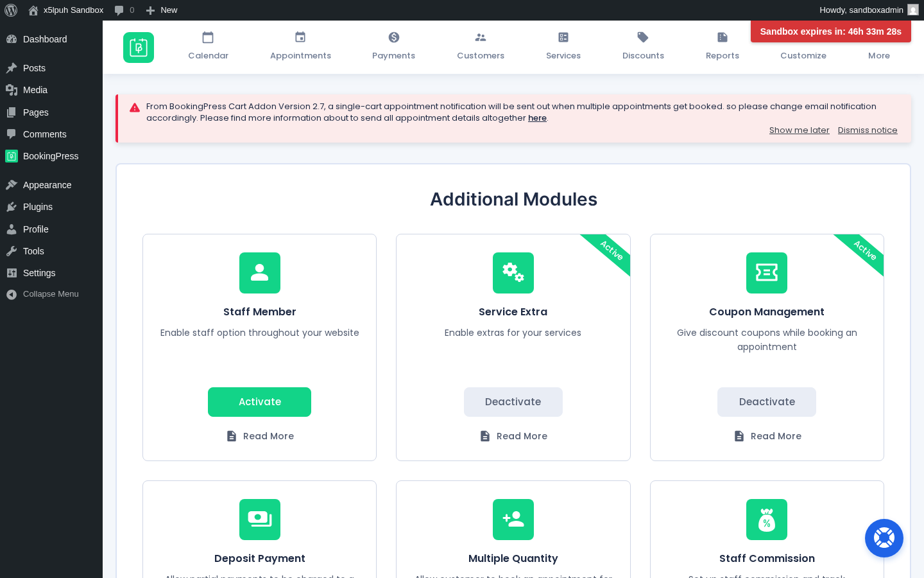This screenshot has width=924, height=578.
Task: Click the Services list icon
Action: (x=563, y=37)
